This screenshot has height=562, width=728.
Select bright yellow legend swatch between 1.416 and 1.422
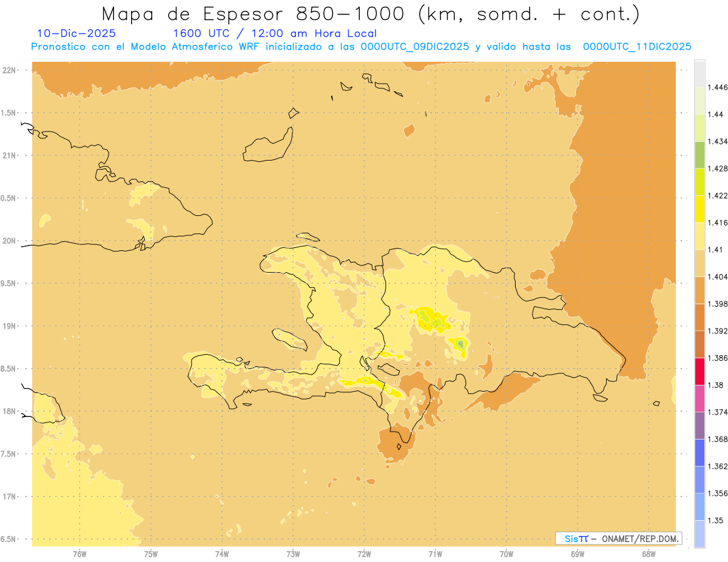click(x=699, y=209)
